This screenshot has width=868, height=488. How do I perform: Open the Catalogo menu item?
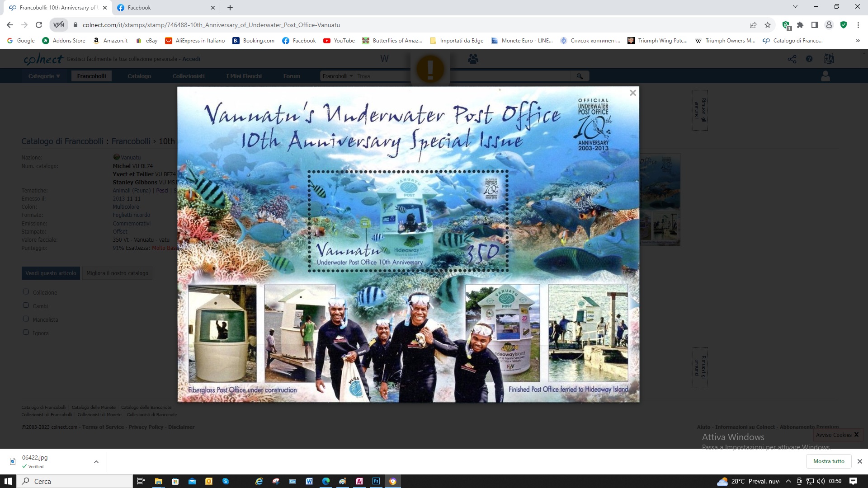point(139,76)
